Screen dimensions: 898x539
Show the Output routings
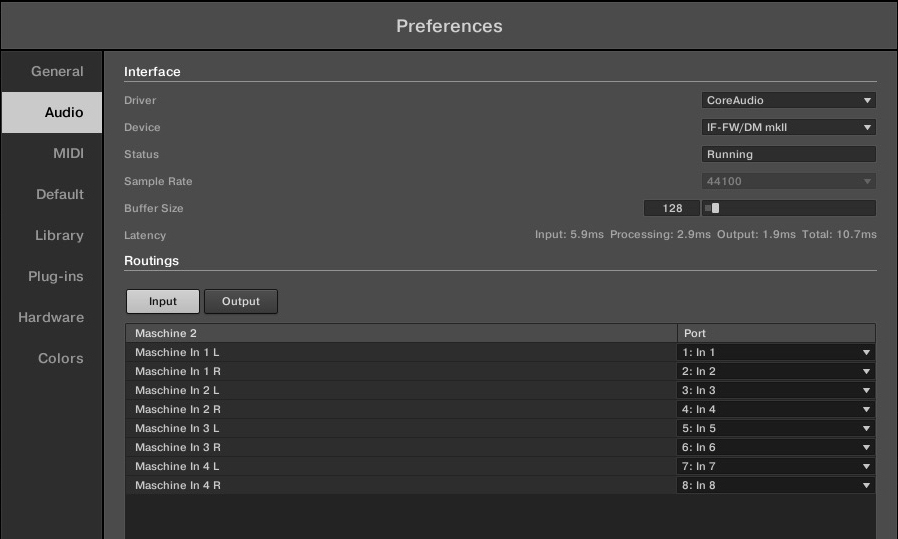click(x=241, y=301)
